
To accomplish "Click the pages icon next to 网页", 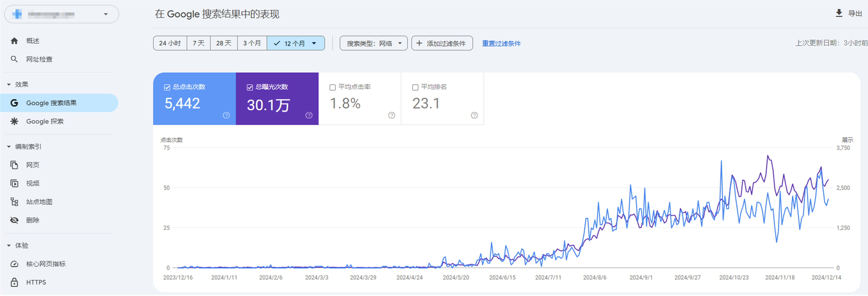I will click(14, 165).
